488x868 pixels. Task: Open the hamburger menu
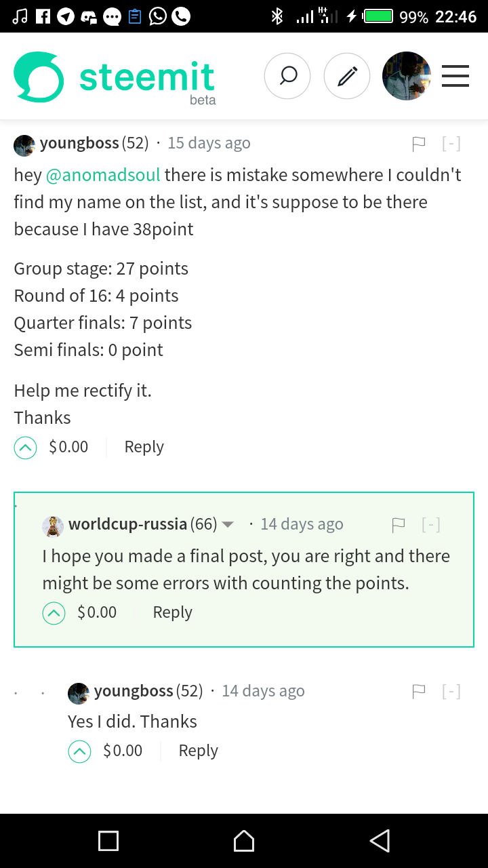(455, 76)
